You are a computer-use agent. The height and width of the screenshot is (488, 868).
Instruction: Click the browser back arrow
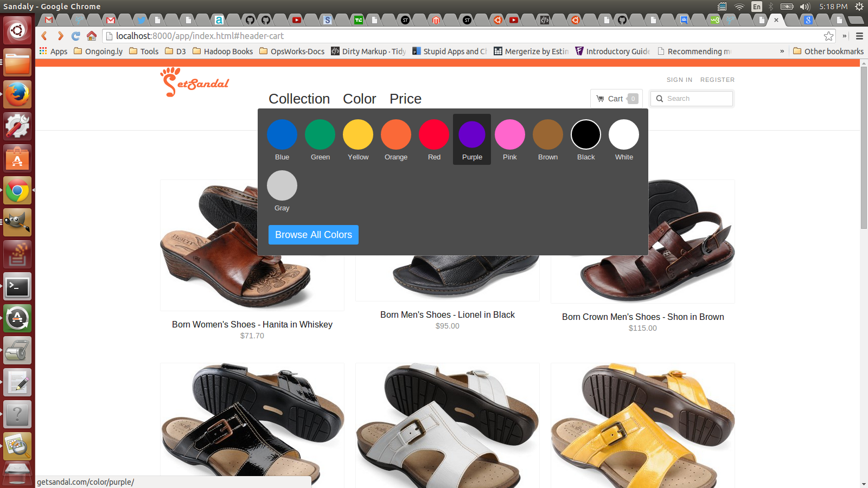pyautogui.click(x=44, y=36)
